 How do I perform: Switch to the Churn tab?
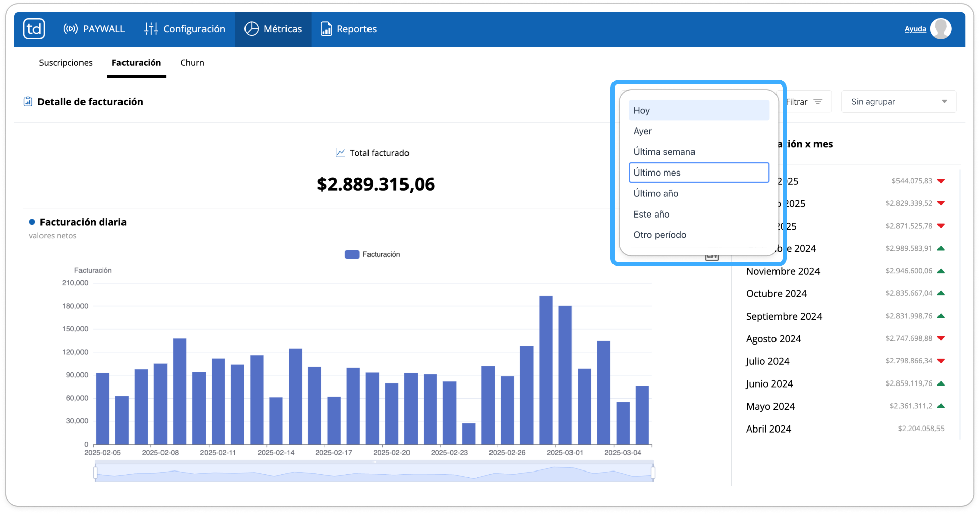click(192, 63)
